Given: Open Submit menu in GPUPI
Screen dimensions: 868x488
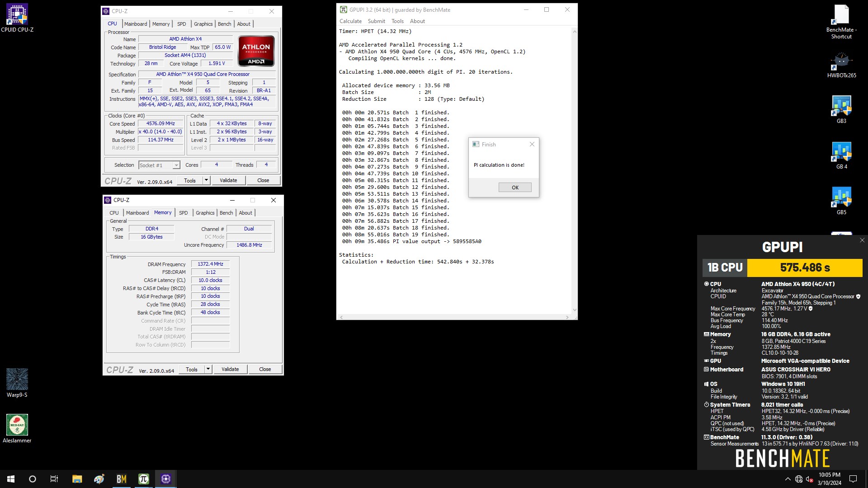Looking at the screenshot, I should pos(376,21).
